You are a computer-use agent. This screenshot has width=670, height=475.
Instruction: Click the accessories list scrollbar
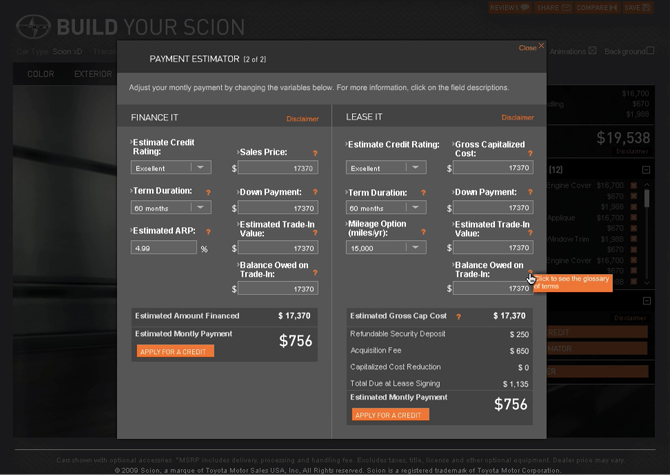pos(647,198)
